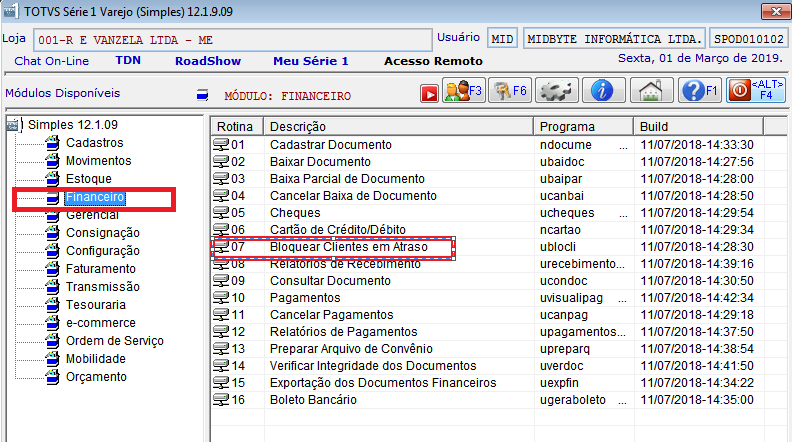This screenshot has width=792, height=442.
Task: Select the Financeiro module in tree
Action: tap(95, 197)
